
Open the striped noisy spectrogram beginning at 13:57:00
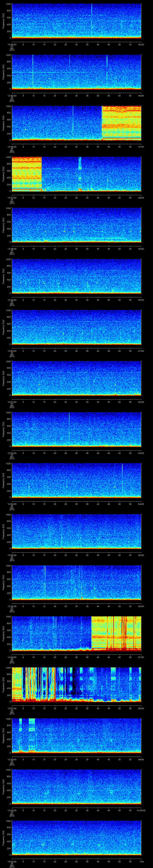(76, 685)
